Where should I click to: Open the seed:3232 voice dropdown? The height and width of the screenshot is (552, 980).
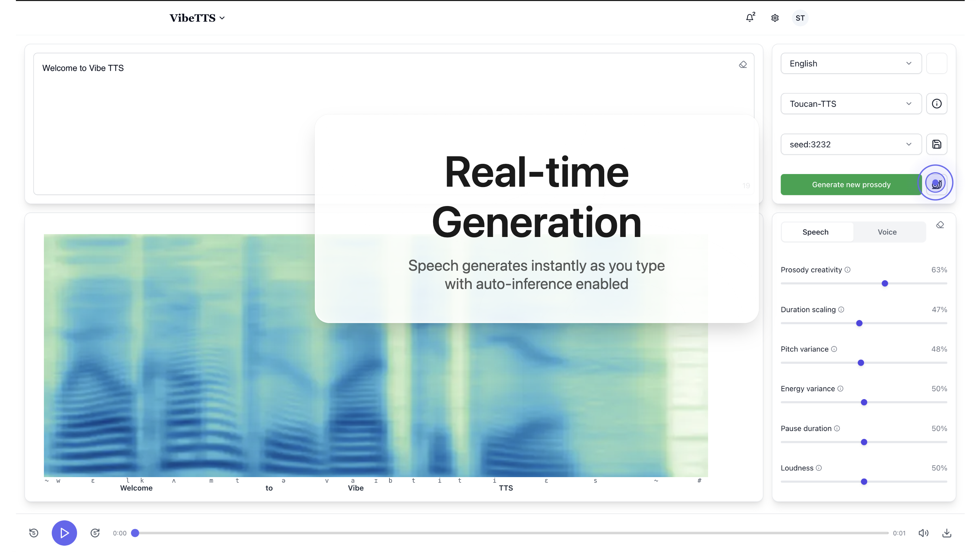(851, 144)
